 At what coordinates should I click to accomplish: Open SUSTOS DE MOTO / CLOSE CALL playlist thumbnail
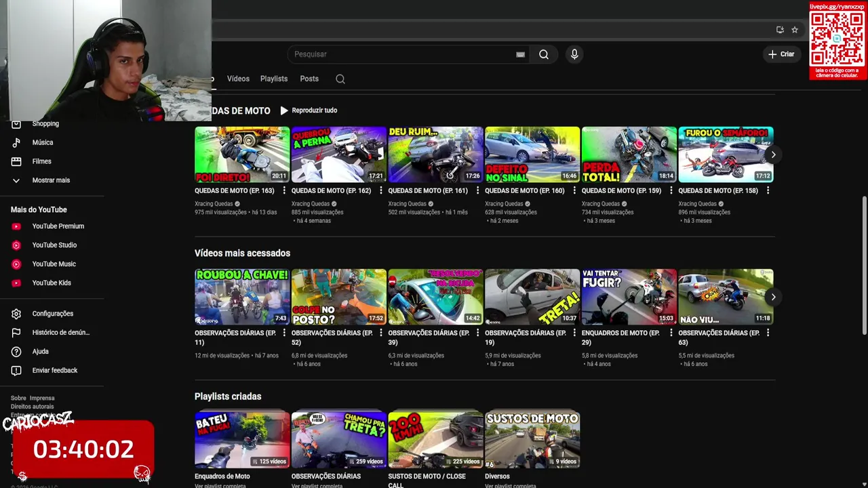point(435,440)
